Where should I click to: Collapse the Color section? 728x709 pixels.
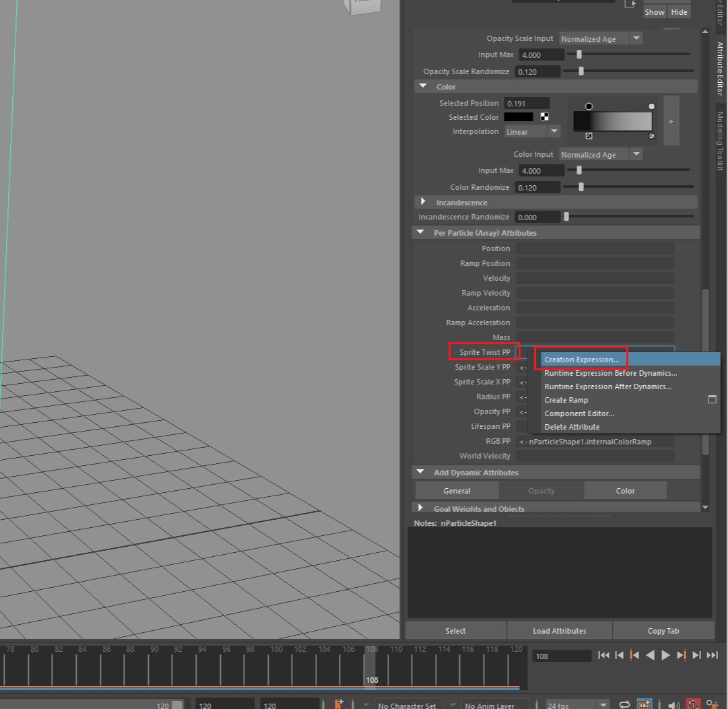(x=422, y=86)
